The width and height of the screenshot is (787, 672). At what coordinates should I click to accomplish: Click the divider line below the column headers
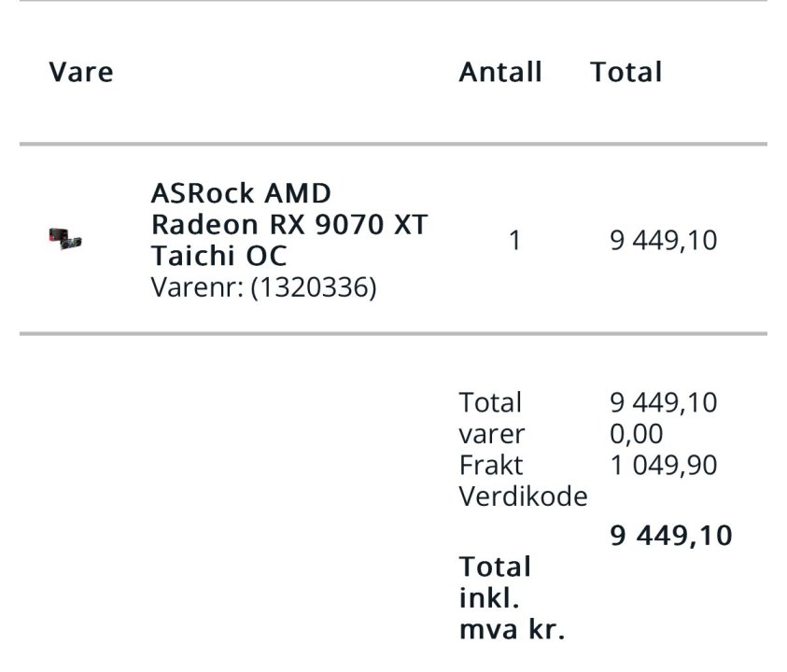[x=393, y=144]
